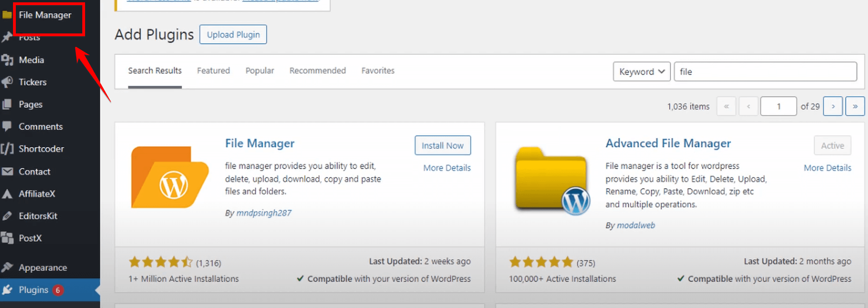Screen dimensions: 868x308
Task: Open author mndpsingh287 link
Action: (x=264, y=213)
